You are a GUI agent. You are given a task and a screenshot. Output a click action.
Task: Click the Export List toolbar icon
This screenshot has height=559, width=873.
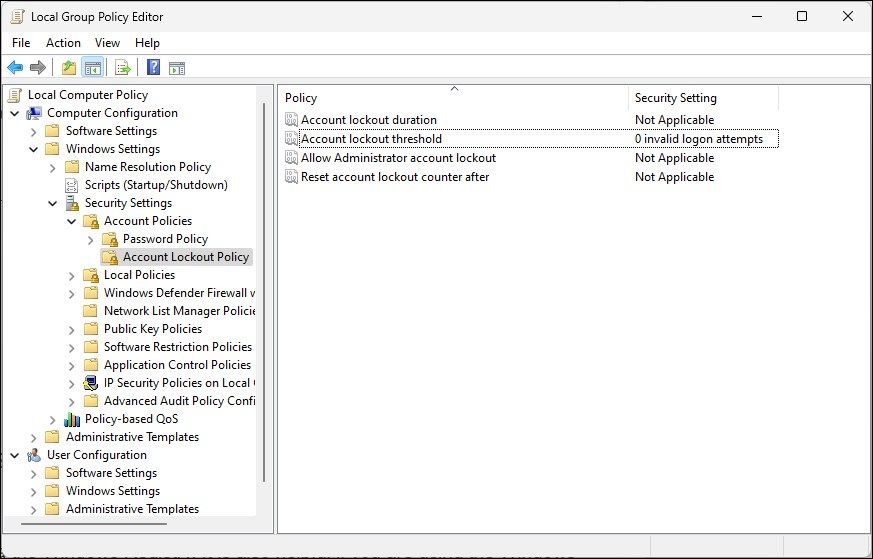(x=122, y=68)
